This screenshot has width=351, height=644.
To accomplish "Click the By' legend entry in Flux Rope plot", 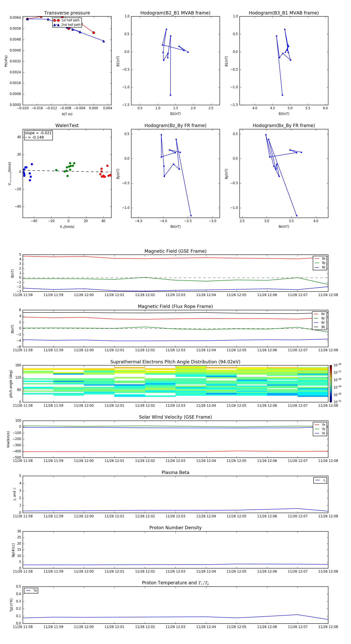I will click(320, 318).
